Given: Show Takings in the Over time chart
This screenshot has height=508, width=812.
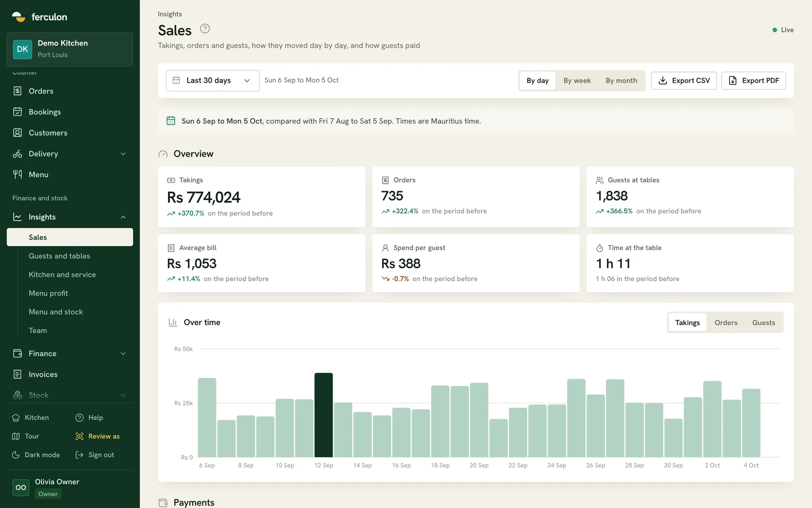Looking at the screenshot, I should pos(687,323).
